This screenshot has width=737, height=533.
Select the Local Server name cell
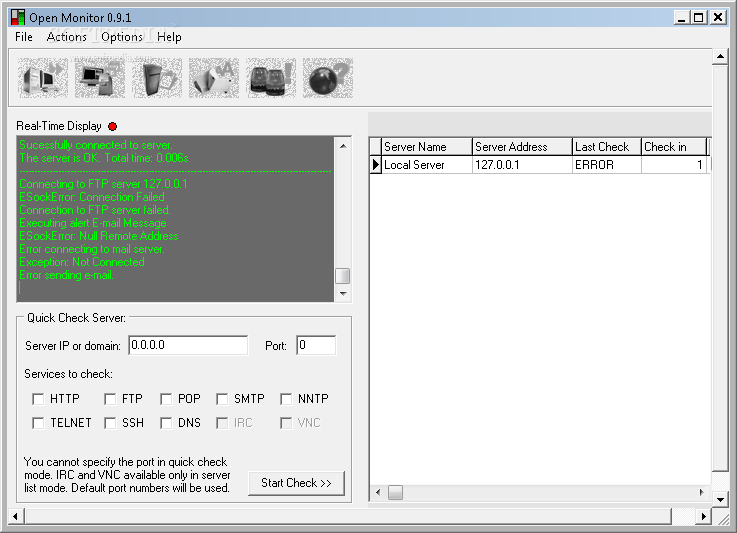[427, 165]
